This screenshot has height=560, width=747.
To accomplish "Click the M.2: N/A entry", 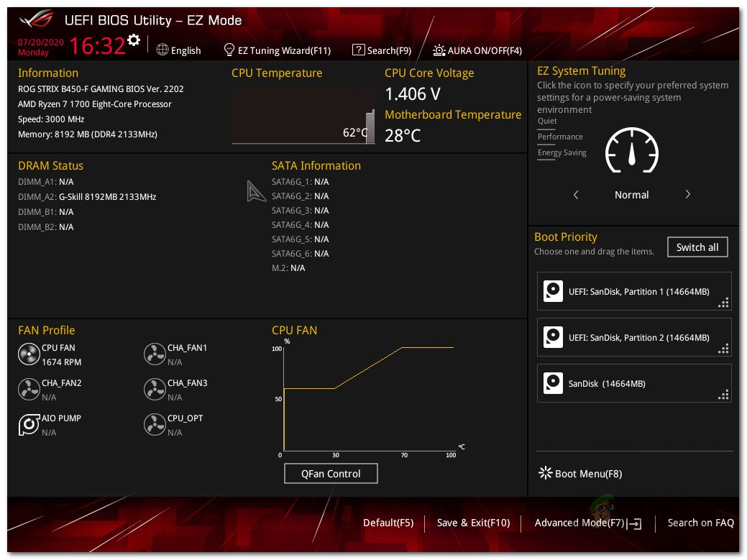I will tap(288, 268).
